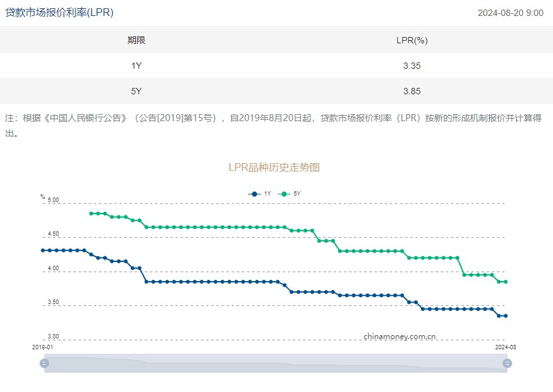Click the left handle of the zoom slider
Screen dimensions: 553x392
[x=44, y=363]
